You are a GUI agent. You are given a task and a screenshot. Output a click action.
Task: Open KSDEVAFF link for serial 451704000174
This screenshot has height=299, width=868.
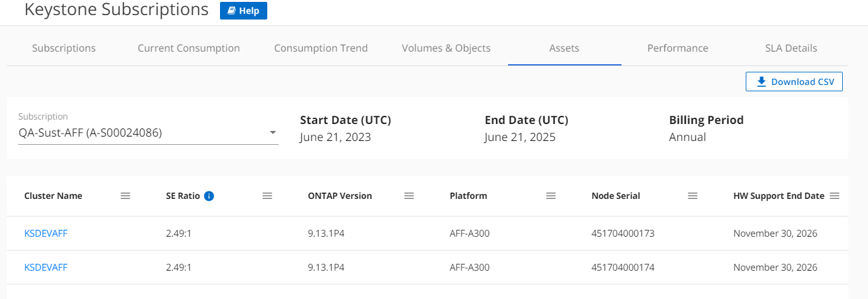(x=45, y=268)
